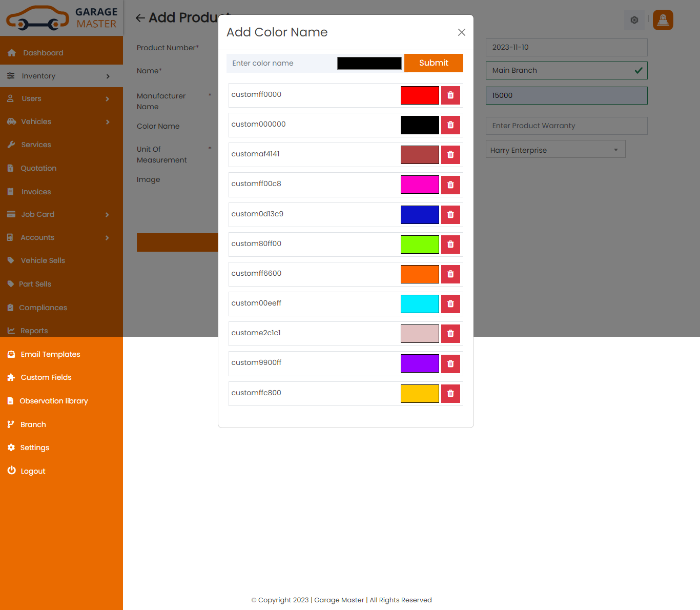The height and width of the screenshot is (610, 700).
Task: Navigate to Custom Fields page
Action: 46,377
